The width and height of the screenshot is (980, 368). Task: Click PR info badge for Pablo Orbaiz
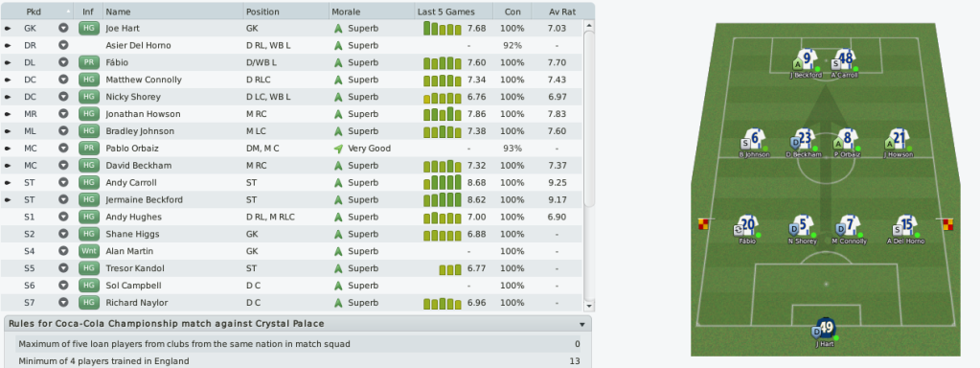point(88,149)
